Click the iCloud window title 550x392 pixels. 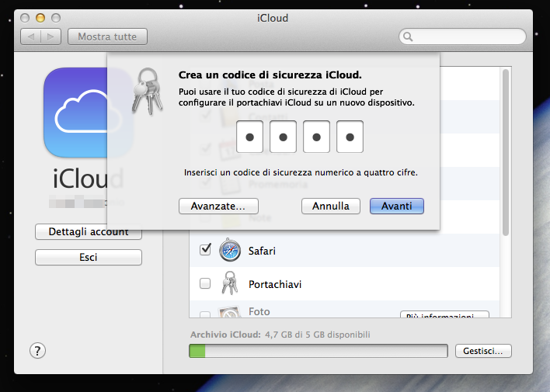(x=273, y=18)
